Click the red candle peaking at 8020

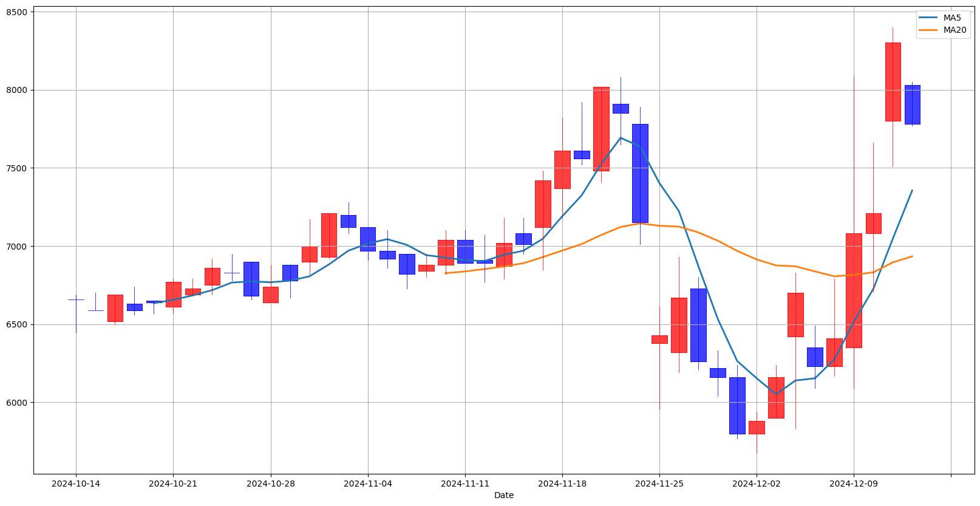601,129
